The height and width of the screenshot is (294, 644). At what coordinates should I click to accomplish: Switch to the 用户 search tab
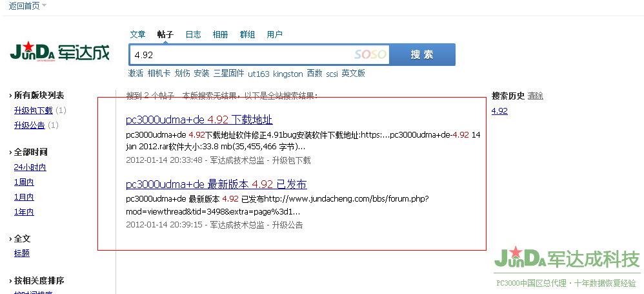[274, 34]
